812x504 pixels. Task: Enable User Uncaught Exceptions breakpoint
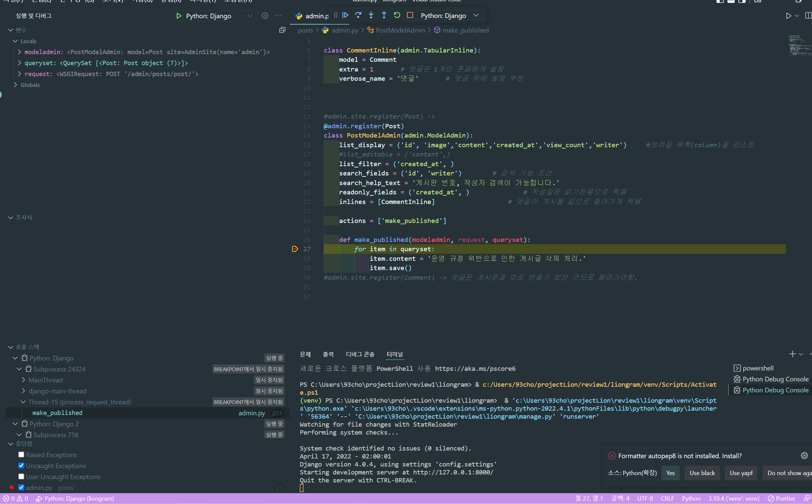pos(21,477)
